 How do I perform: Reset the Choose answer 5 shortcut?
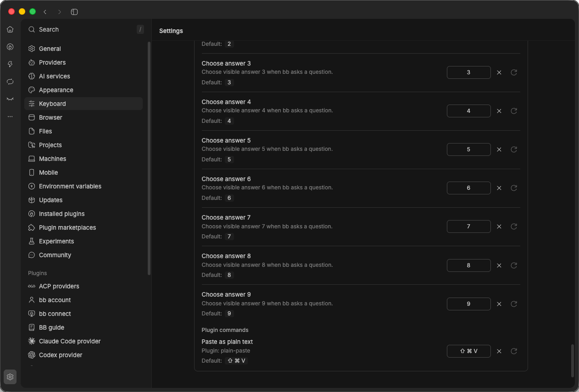[514, 149]
